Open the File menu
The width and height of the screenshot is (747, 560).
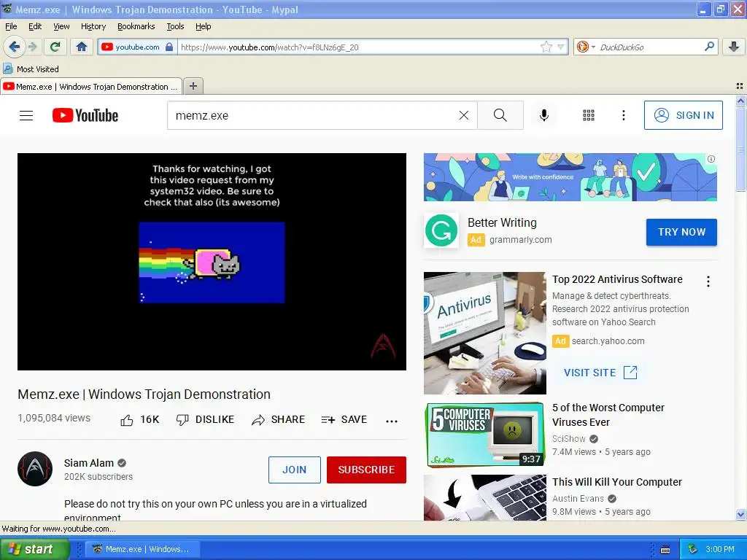(11, 26)
